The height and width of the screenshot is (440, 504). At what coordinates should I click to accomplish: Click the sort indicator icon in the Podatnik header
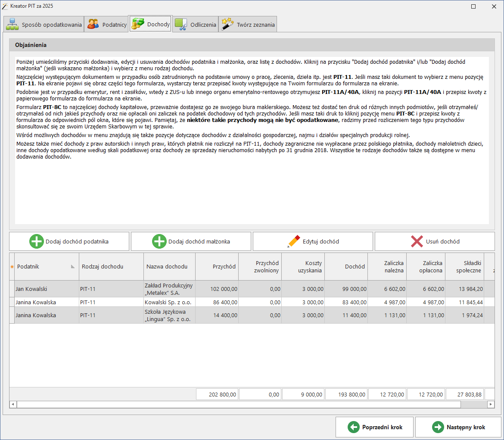click(x=73, y=267)
